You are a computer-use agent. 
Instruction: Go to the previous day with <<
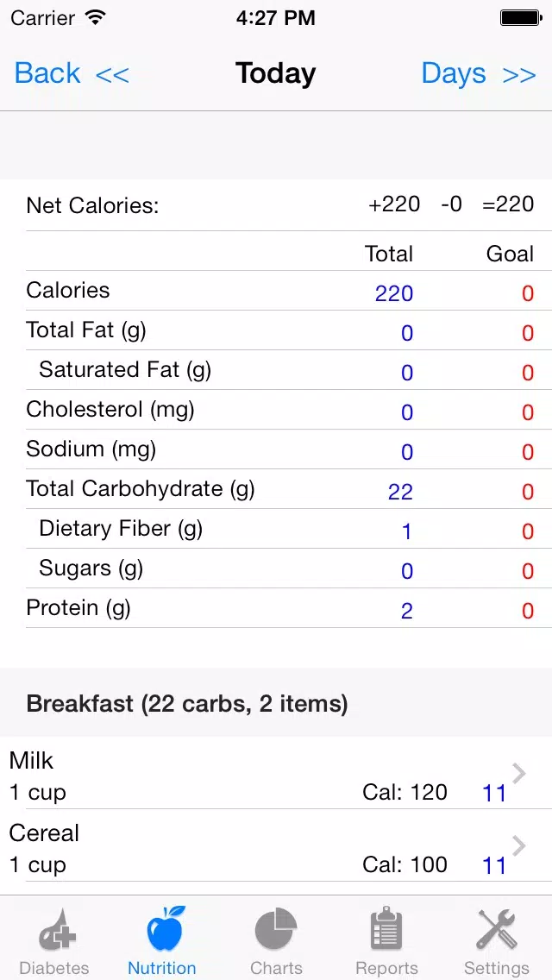[112, 74]
